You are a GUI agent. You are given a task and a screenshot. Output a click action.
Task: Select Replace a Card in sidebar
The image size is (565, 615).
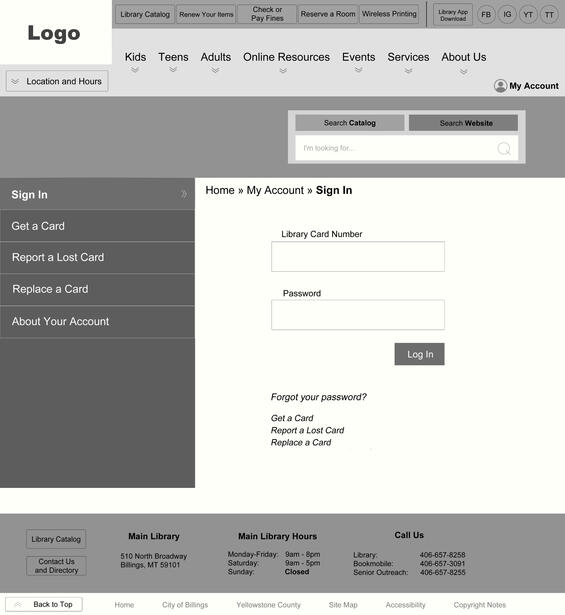click(x=97, y=289)
